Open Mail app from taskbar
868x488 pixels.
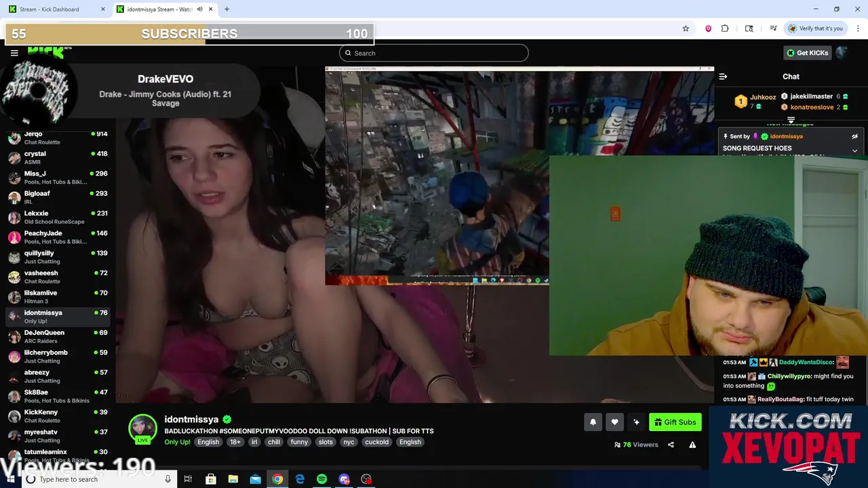click(255, 479)
